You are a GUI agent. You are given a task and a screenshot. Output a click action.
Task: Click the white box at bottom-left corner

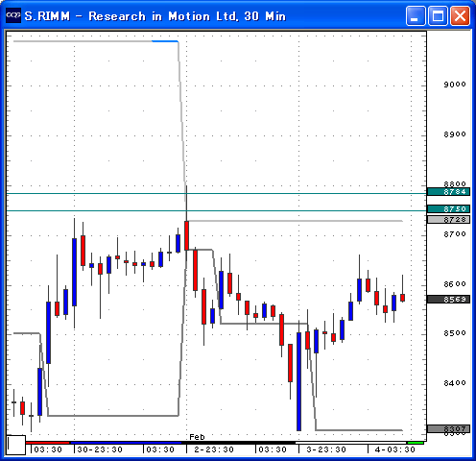point(16,445)
